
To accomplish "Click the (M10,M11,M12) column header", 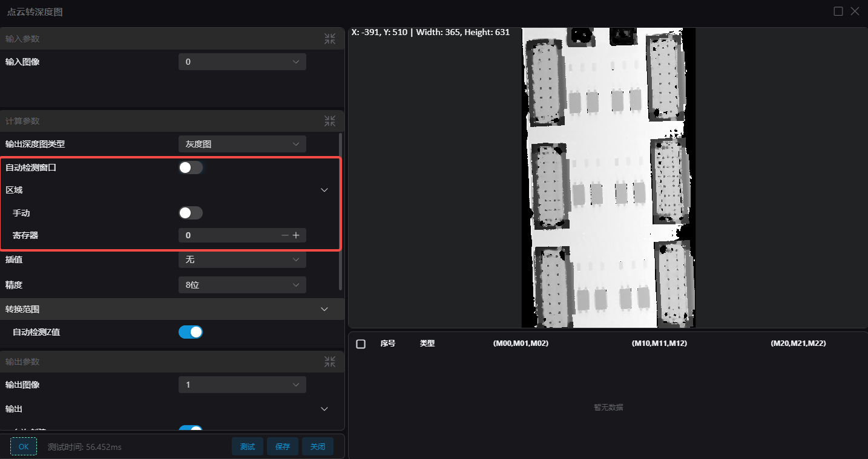I will (x=660, y=343).
